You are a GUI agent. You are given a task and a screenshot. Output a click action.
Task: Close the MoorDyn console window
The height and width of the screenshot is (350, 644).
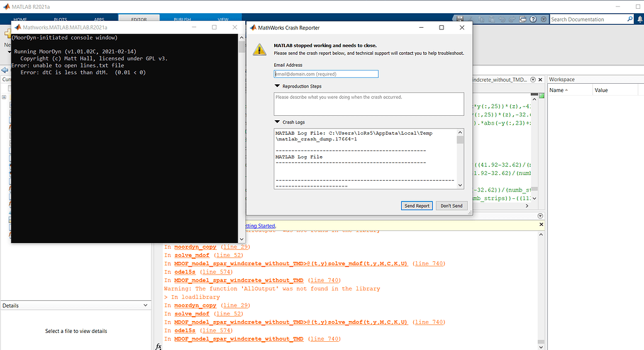tap(235, 27)
